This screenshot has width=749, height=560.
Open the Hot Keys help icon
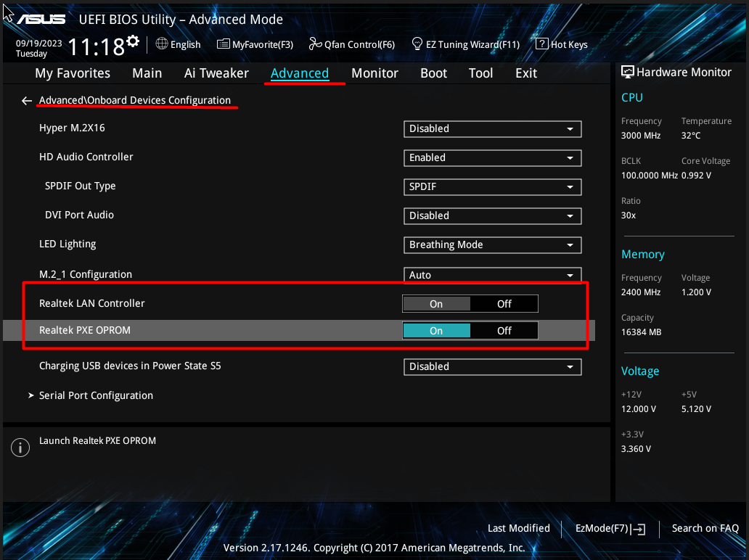(x=541, y=44)
